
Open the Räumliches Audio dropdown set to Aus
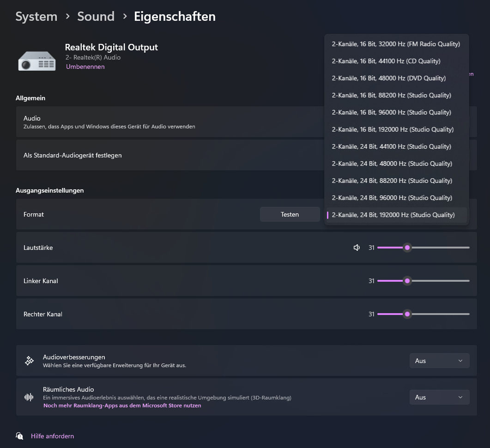439,397
